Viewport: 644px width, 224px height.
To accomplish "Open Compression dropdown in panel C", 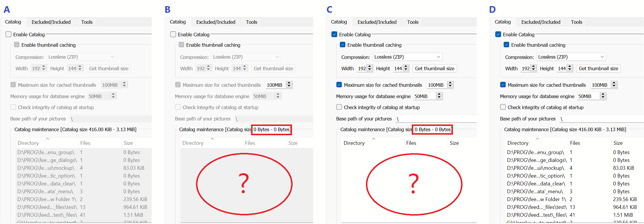I will (407, 57).
